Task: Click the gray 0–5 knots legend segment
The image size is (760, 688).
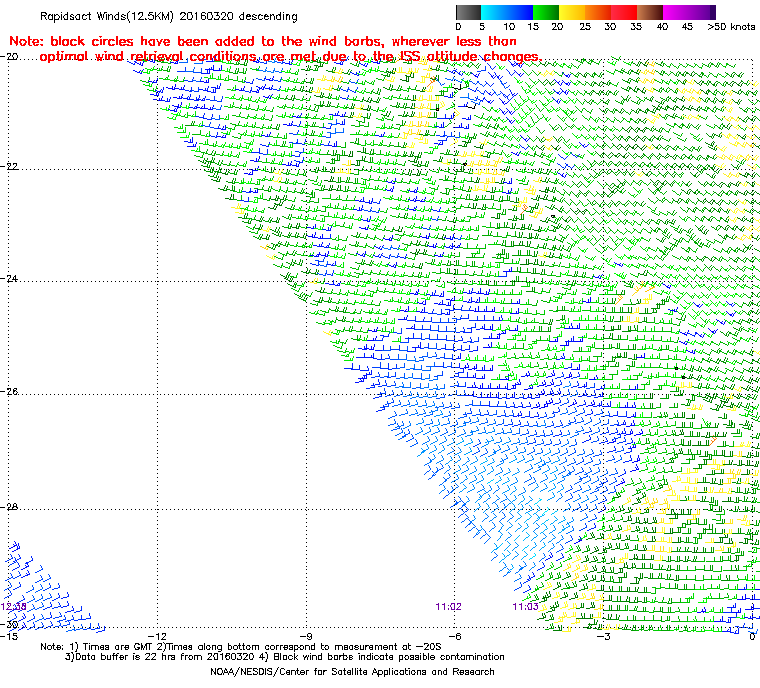Action: (468, 12)
